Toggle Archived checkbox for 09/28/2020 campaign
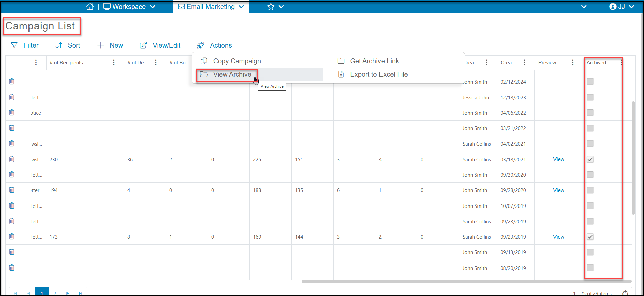This screenshot has height=296, width=644. tap(590, 190)
